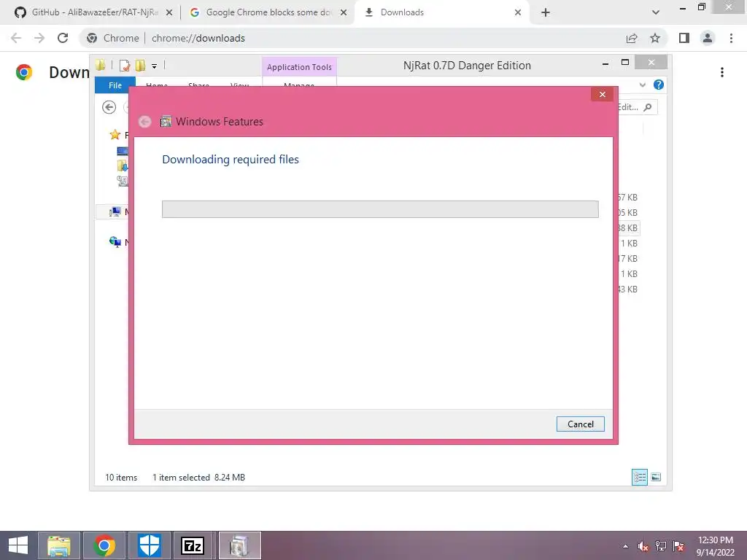Open Action Center flag icon
This screenshot has width=747, height=560.
pos(678,546)
